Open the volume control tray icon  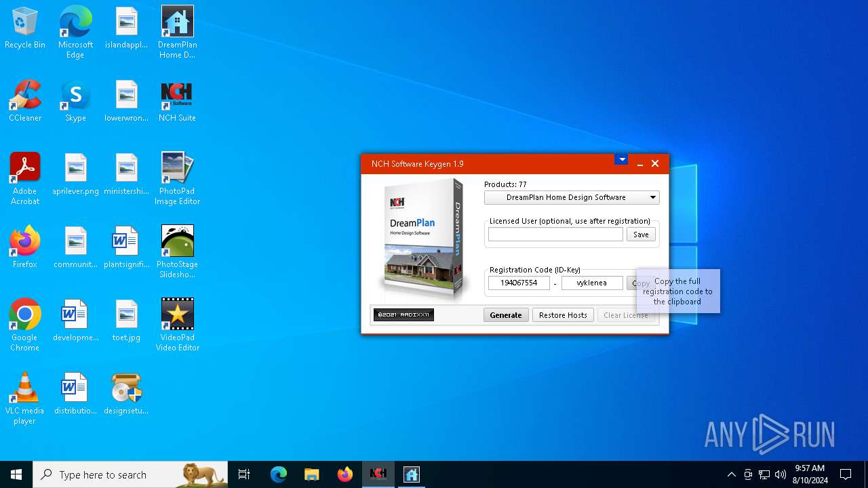click(x=781, y=474)
